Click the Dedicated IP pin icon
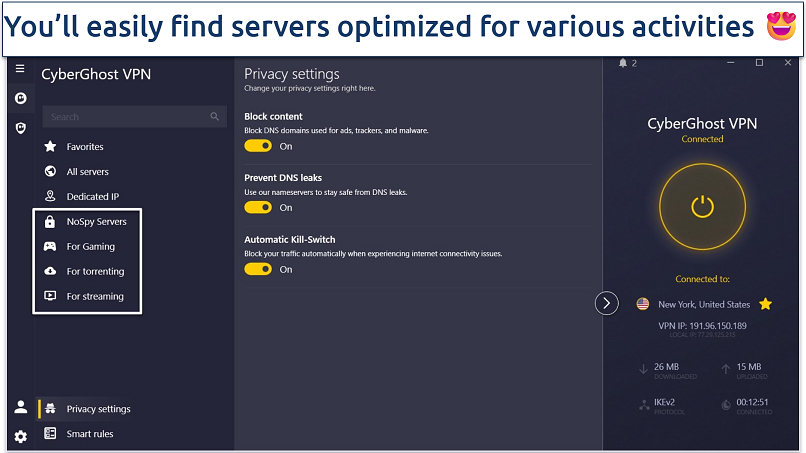This screenshot has height=453, width=806. pyautogui.click(x=50, y=196)
